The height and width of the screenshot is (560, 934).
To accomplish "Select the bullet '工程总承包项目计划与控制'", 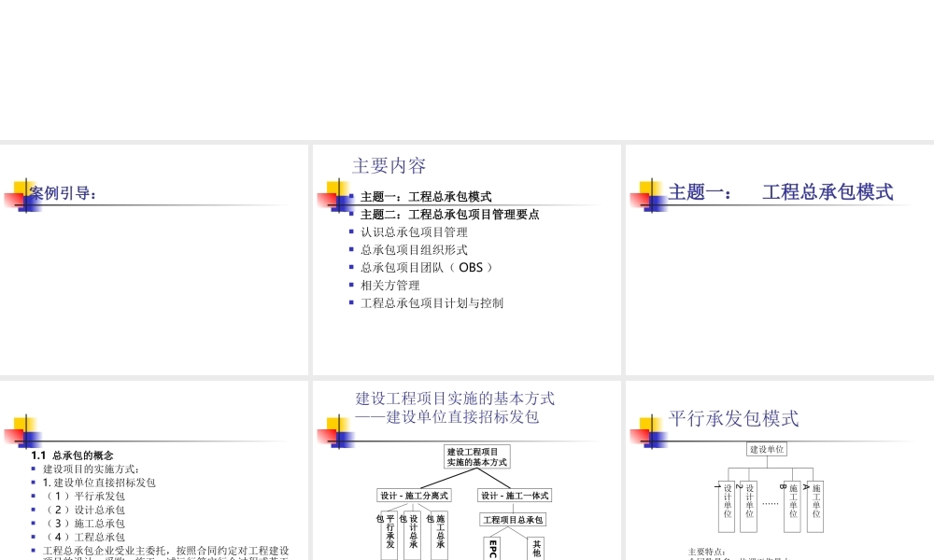I will 432,303.
